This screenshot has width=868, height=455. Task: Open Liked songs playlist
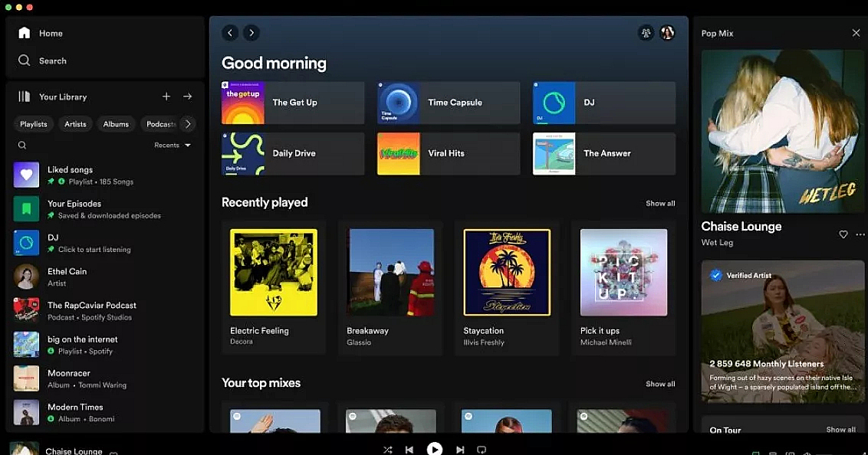coord(105,175)
